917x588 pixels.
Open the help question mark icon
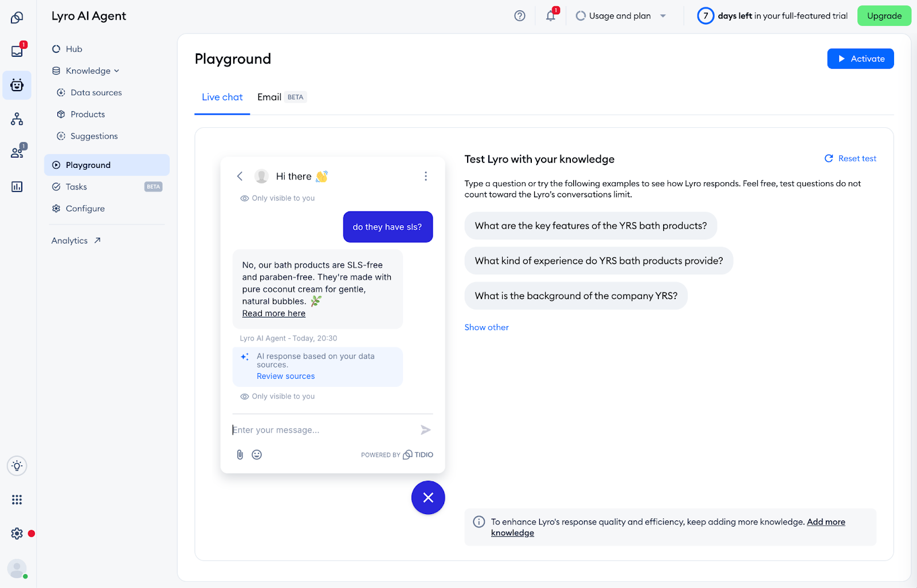coord(519,15)
